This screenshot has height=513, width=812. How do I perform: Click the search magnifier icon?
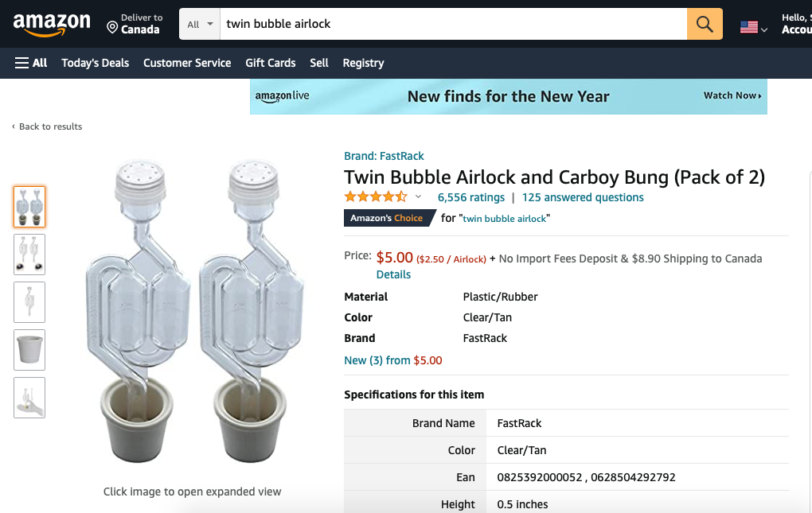coord(704,24)
